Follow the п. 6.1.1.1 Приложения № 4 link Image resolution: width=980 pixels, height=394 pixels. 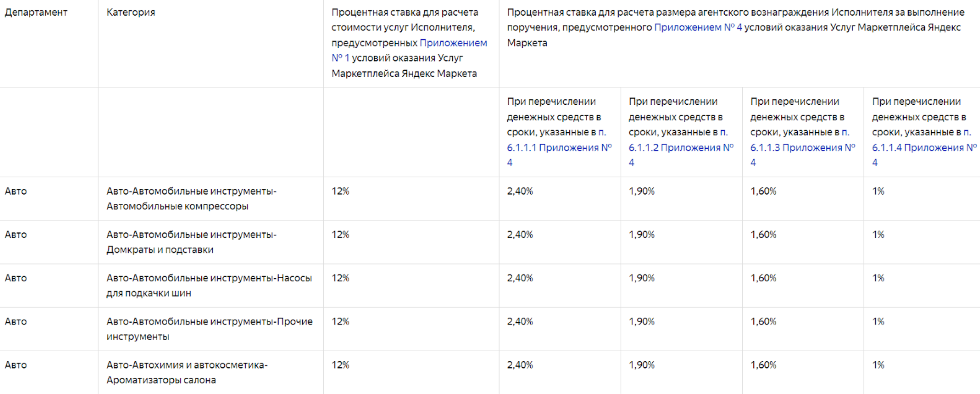(559, 148)
